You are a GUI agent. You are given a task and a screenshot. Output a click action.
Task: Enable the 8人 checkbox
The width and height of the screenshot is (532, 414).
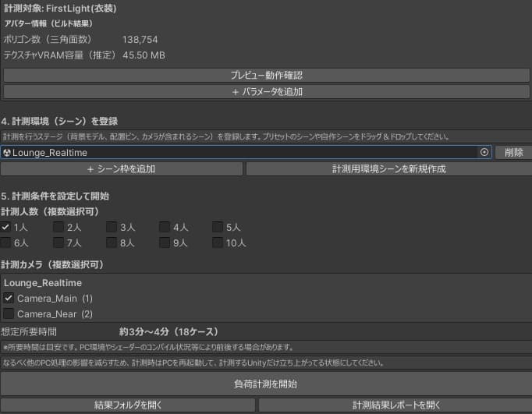tap(112, 242)
